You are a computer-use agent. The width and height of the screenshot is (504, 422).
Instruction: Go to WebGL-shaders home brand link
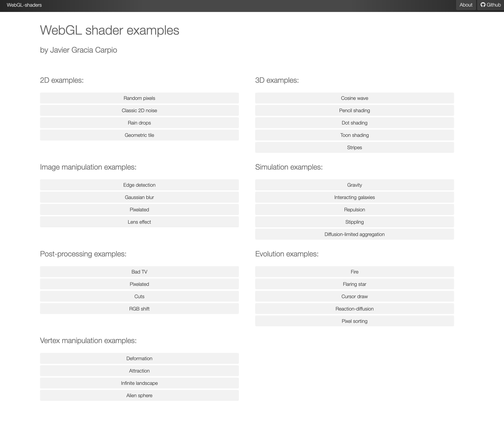[24, 5]
